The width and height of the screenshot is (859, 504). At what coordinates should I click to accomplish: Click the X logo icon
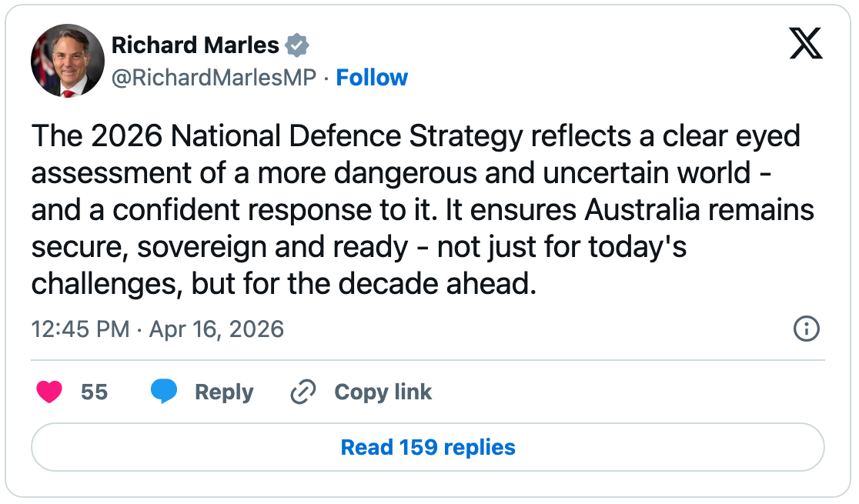click(806, 45)
